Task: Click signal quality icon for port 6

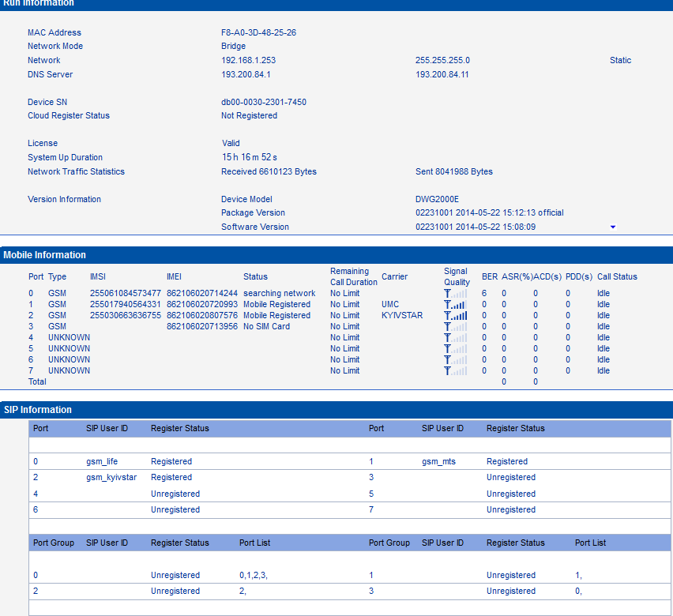Action: pos(455,359)
